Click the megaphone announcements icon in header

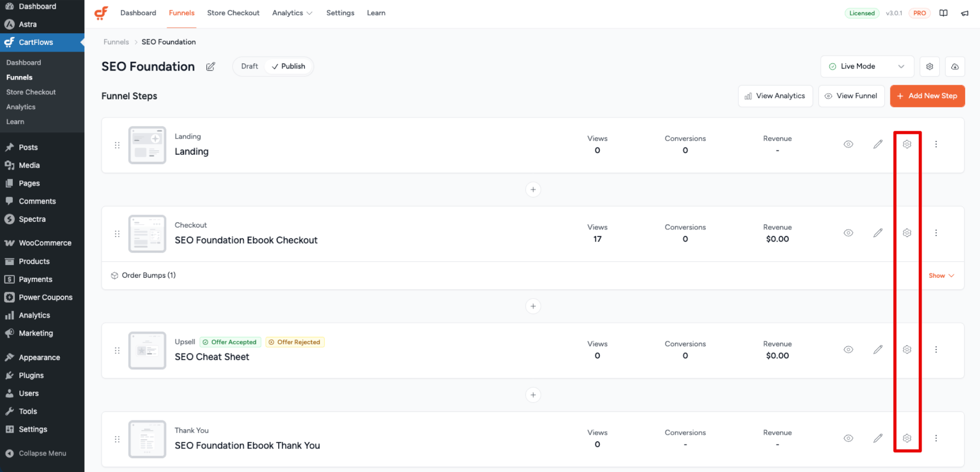[x=964, y=13]
